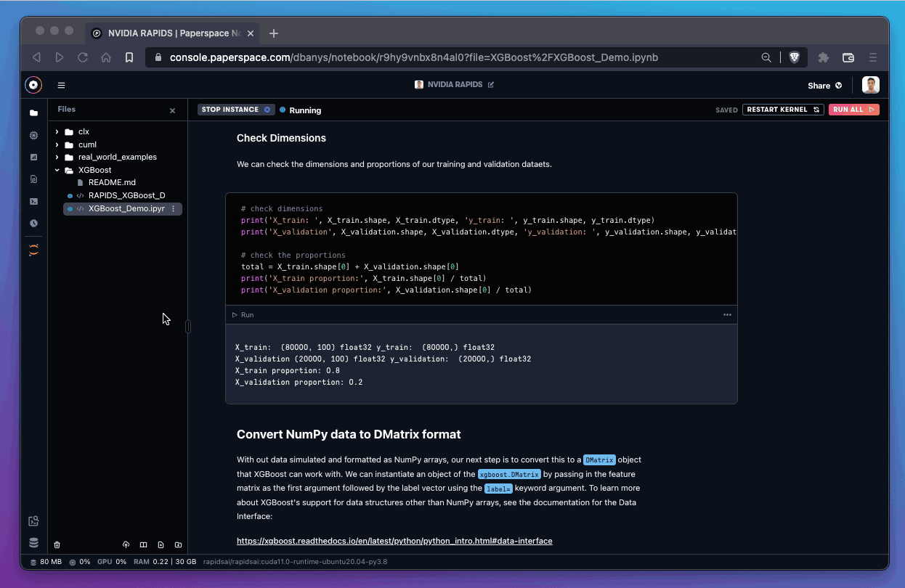This screenshot has height=588, width=905.
Task: Open the browser wallet icon
Action: tap(848, 57)
